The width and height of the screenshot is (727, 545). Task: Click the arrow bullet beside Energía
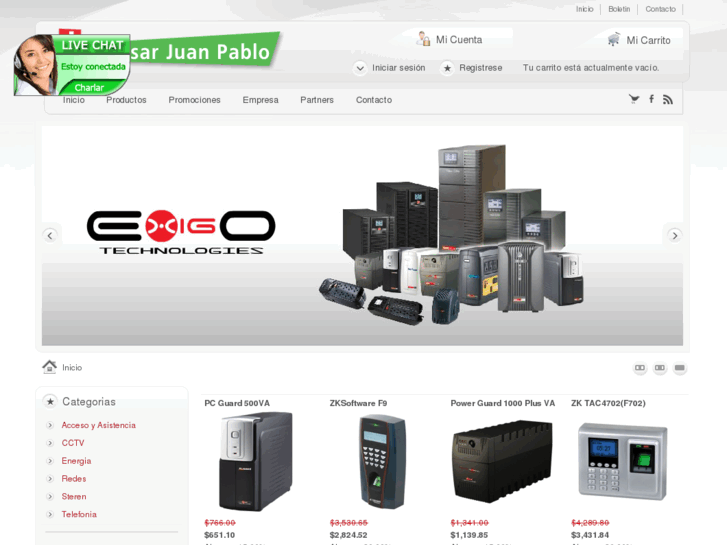50,461
